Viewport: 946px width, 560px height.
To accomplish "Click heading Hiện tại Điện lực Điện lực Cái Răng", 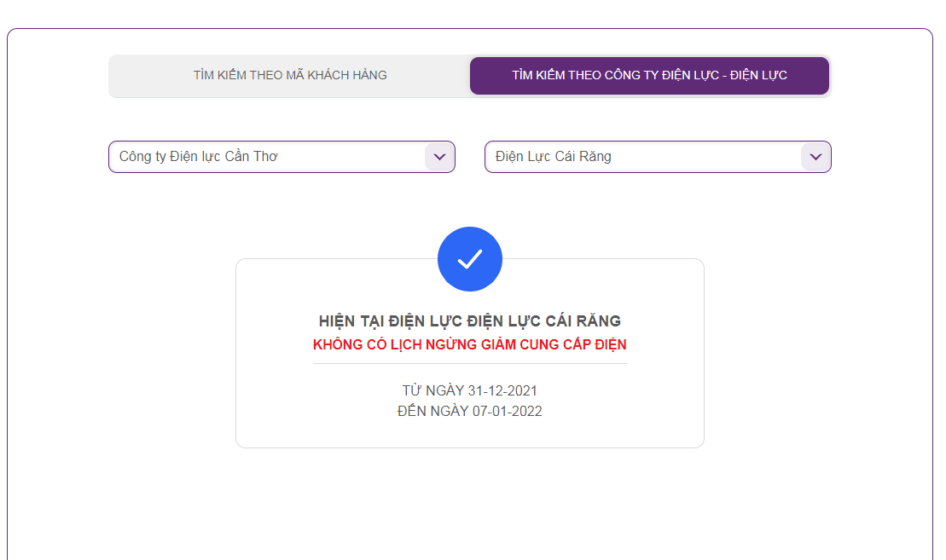I will tap(469, 320).
